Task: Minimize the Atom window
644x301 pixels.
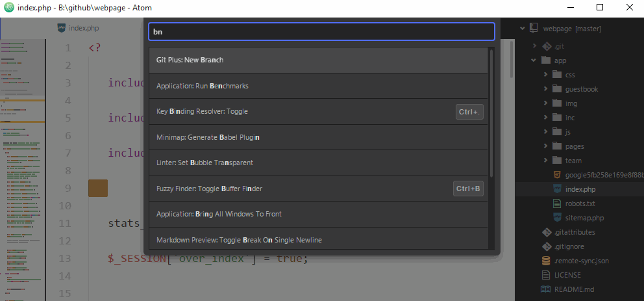Action: 569,7
